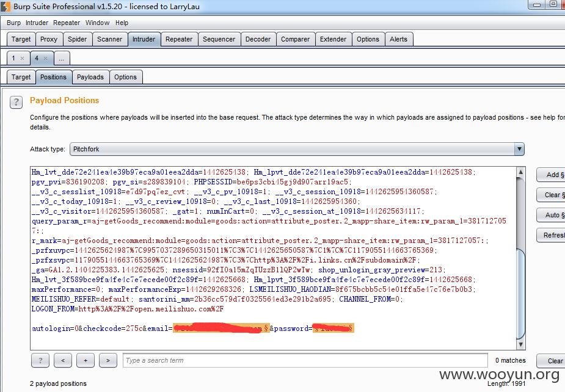
Task: Open a new Intruder tab with ellipsis
Action: tap(62, 59)
